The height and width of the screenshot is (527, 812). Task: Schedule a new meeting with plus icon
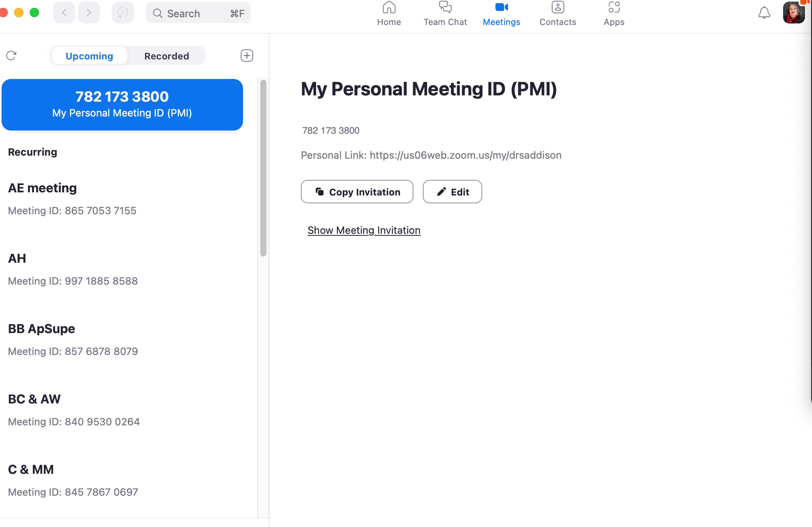247,56
